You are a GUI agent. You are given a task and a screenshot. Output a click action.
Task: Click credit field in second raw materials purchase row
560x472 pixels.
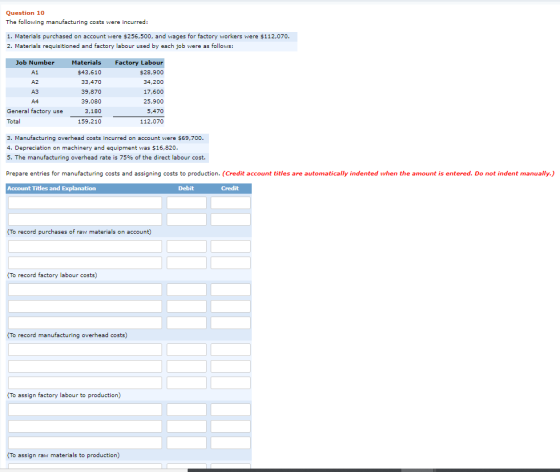230,219
